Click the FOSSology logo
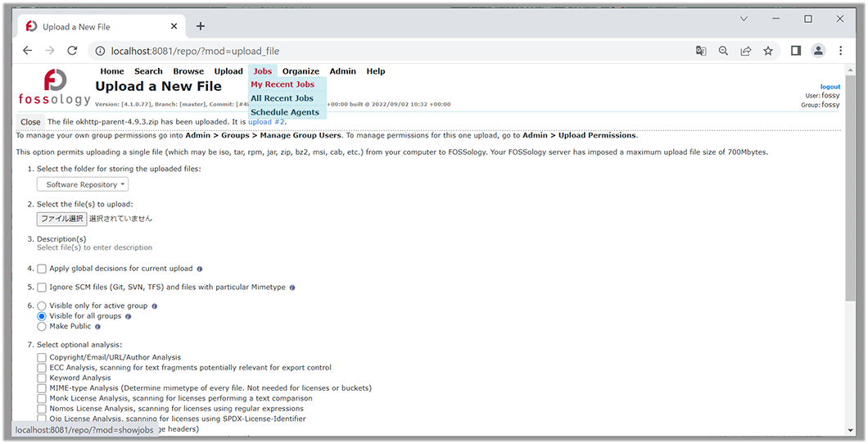 tap(55, 88)
